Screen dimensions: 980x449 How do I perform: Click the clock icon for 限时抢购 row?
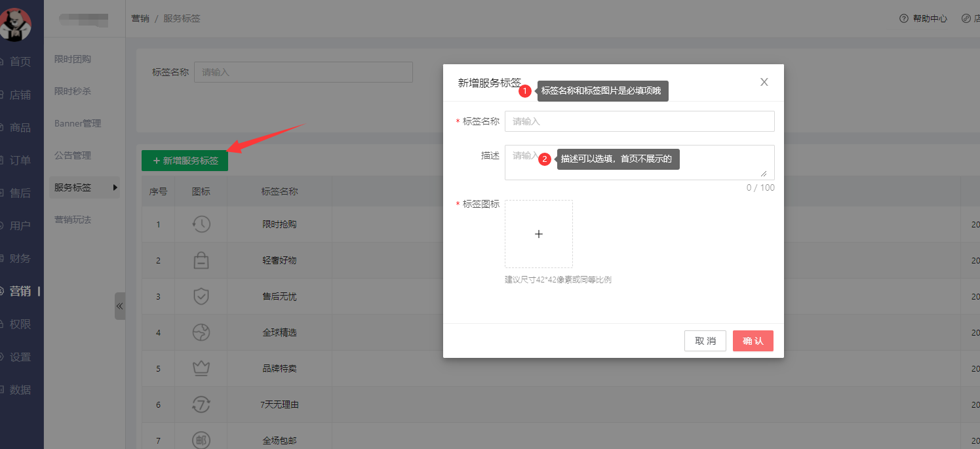pyautogui.click(x=201, y=224)
